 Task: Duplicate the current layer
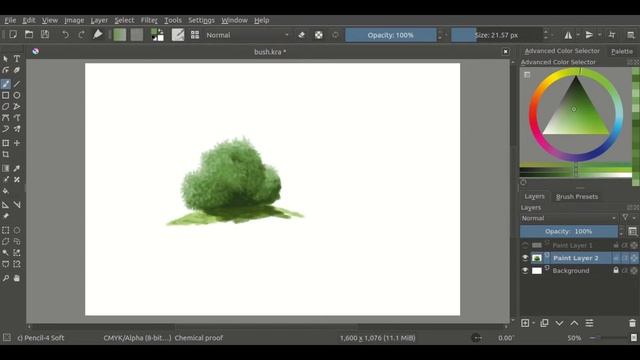tap(544, 323)
